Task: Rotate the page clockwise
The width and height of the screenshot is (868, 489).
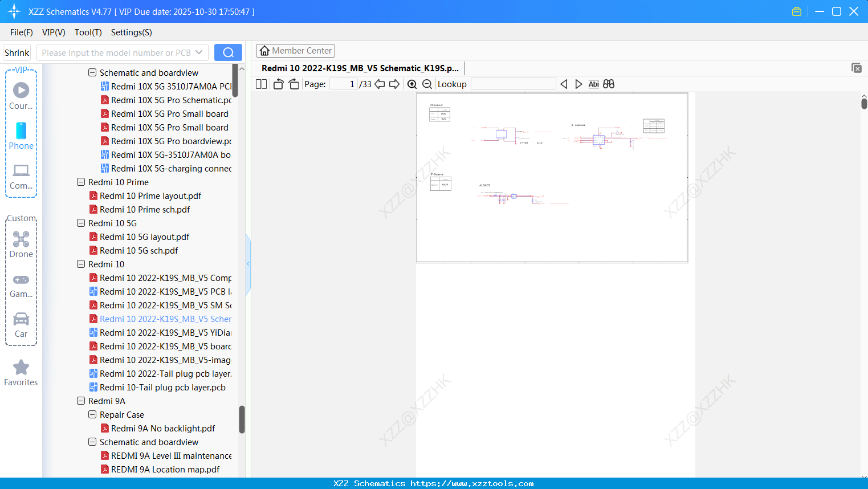Action: click(294, 84)
